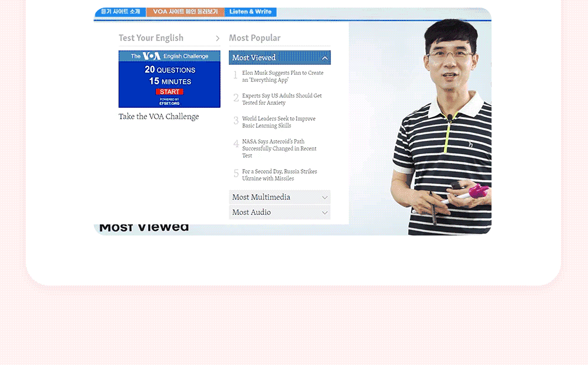Click the Most Popular heading
This screenshot has height=365, width=588.
[x=255, y=38]
